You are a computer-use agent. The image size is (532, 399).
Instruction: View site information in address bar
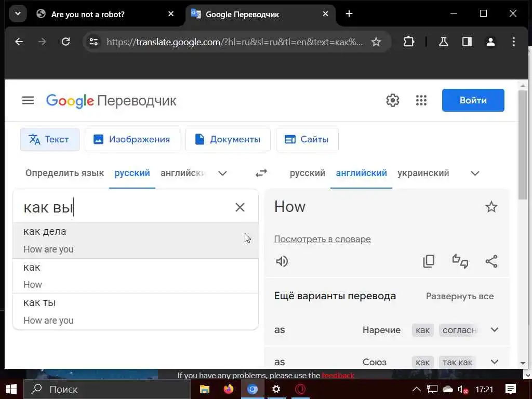point(94,42)
